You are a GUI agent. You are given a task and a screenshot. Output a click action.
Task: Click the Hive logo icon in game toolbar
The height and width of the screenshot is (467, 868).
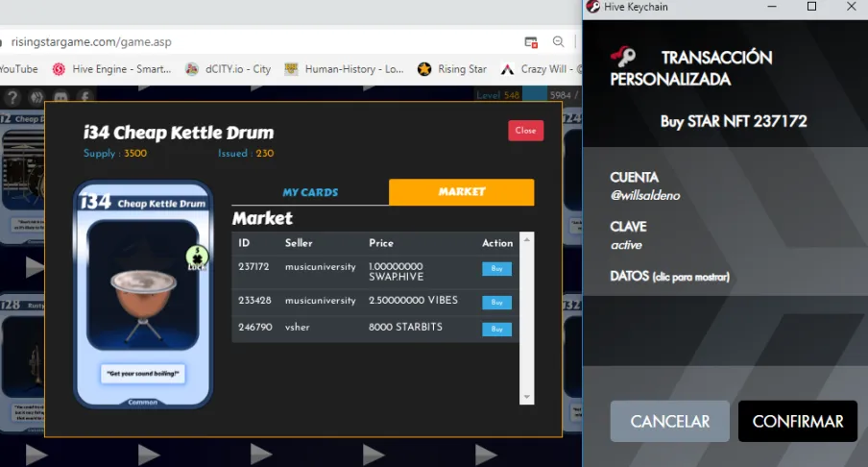[36, 97]
